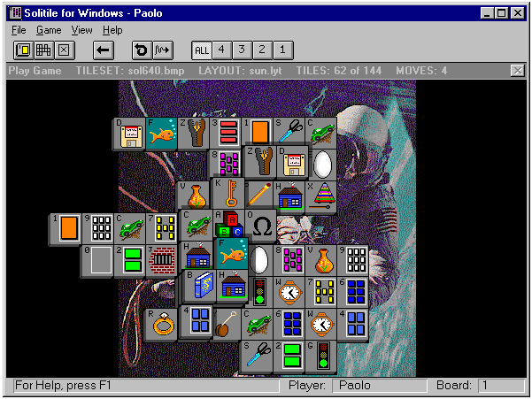This screenshot has width=532, height=399.
Task: Open the File menu
Action: point(19,30)
